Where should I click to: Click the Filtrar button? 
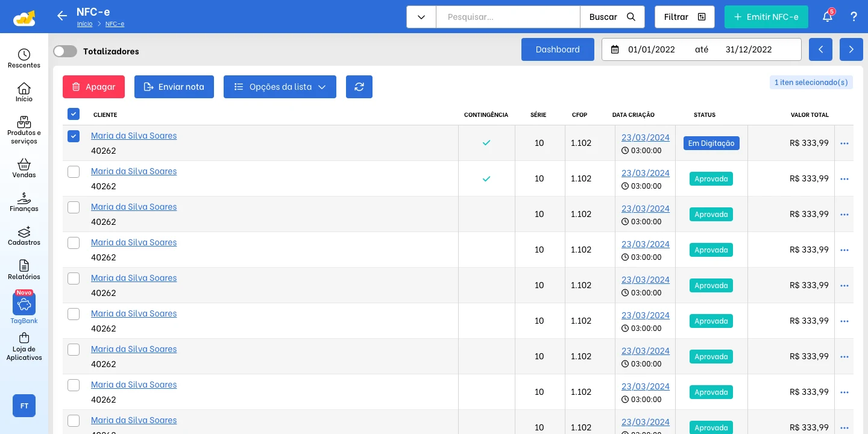tap(685, 17)
